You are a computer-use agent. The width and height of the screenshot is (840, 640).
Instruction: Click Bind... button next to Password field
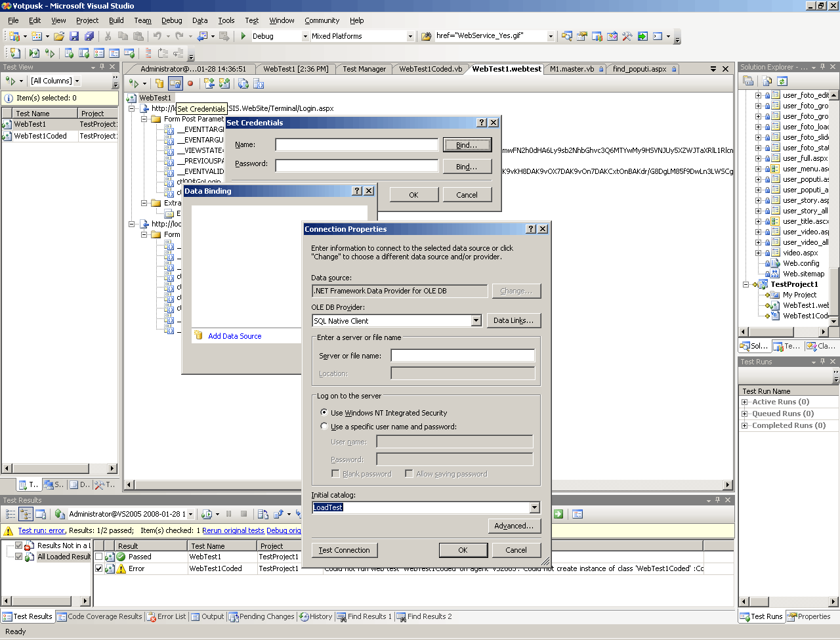tap(467, 167)
